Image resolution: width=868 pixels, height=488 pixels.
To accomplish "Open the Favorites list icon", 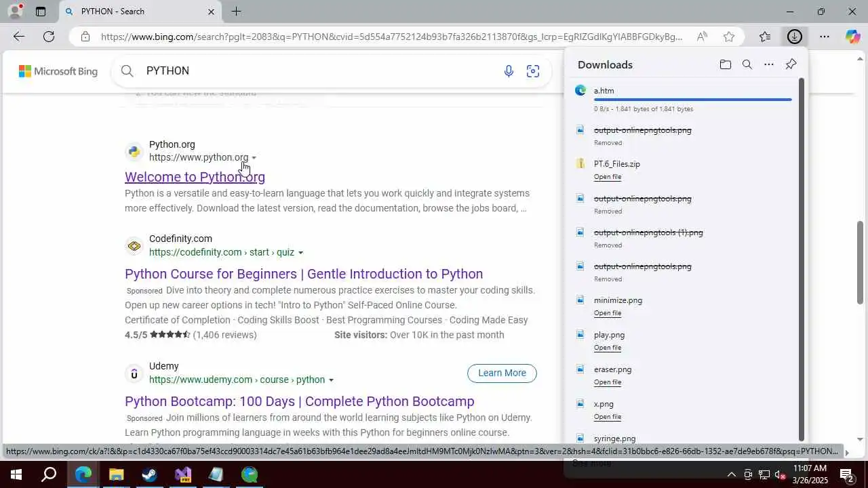I will (765, 37).
